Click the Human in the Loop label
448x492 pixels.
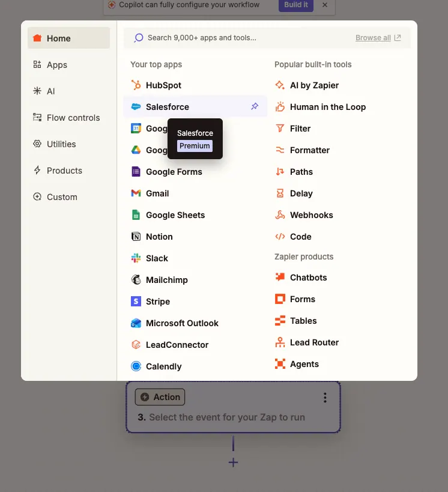pos(328,107)
